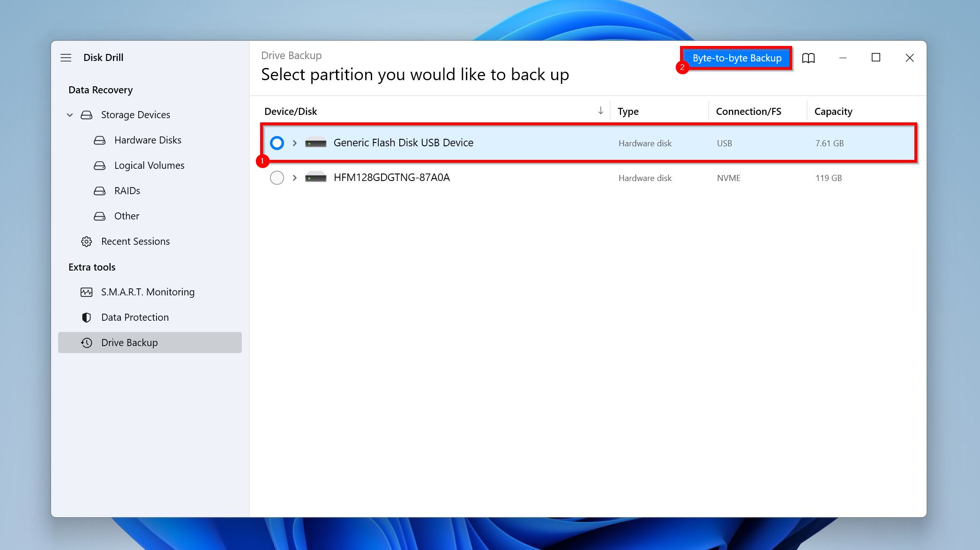Click the hamburger menu icon
980x550 pixels.
click(66, 57)
